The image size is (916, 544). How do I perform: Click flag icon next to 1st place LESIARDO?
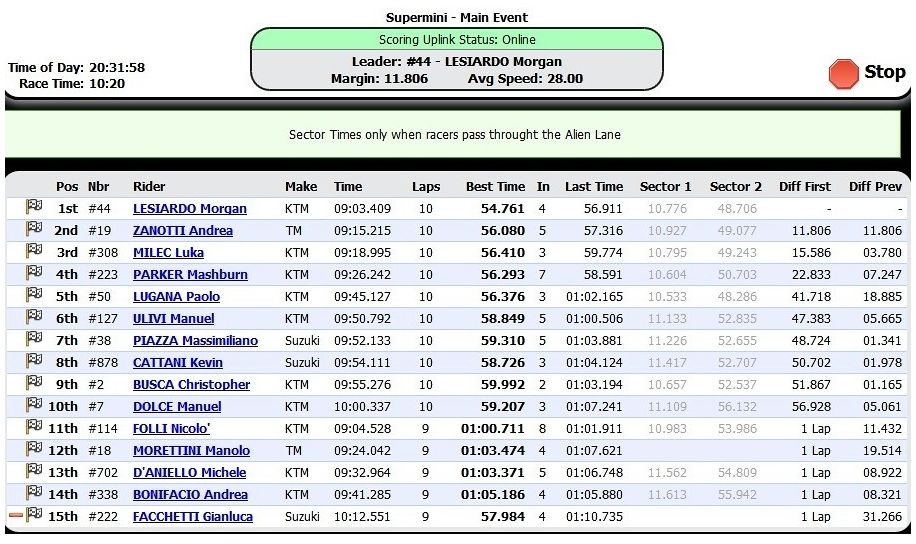point(34,208)
